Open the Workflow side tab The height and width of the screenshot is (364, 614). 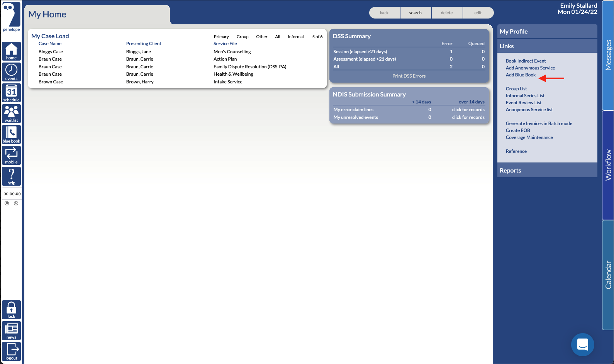point(608,165)
